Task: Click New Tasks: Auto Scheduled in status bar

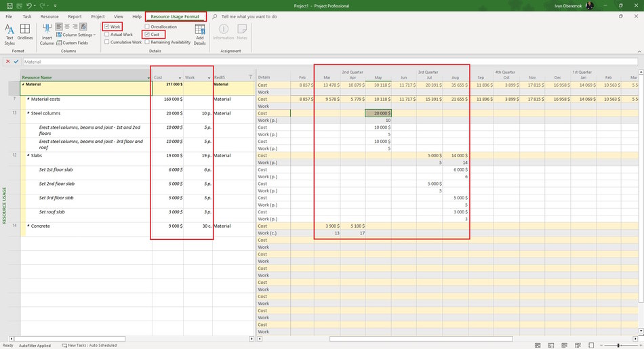Action: (89, 346)
